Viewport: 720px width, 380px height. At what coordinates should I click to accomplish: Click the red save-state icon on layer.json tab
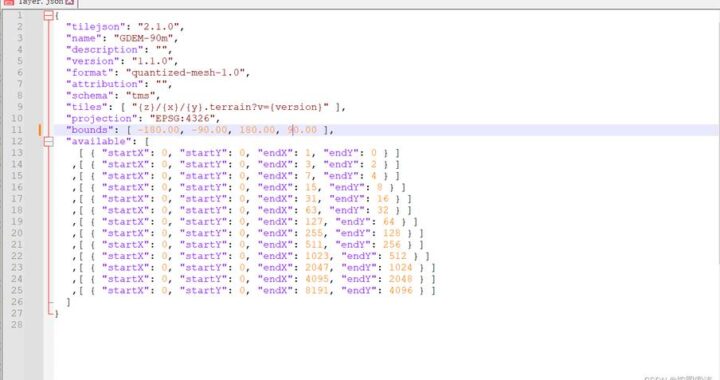pos(9,2)
